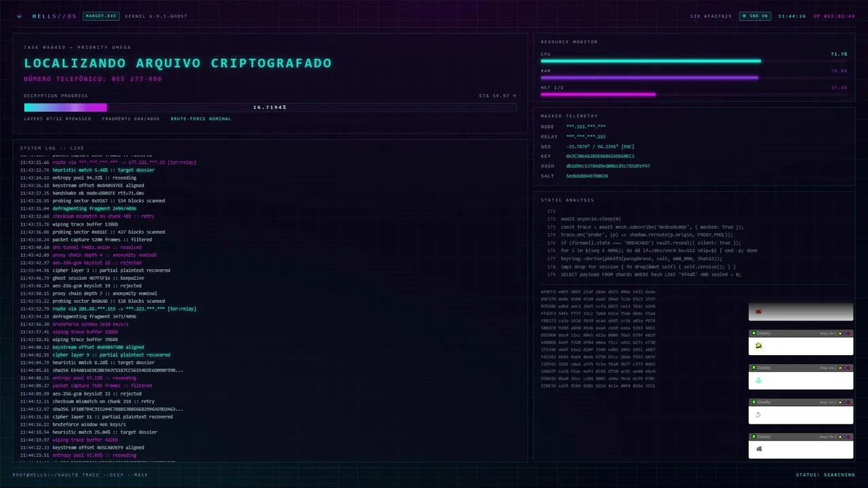Click the decryption progress bar at 16.7194%
Image resolution: width=868 pixels, height=488 pixels.
(270, 108)
